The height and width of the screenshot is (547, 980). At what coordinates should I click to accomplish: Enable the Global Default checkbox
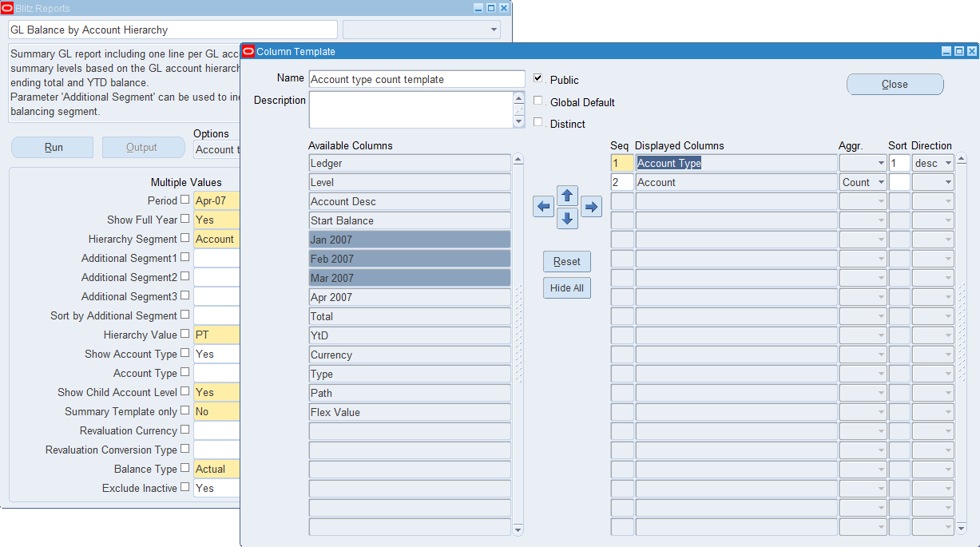(538, 101)
